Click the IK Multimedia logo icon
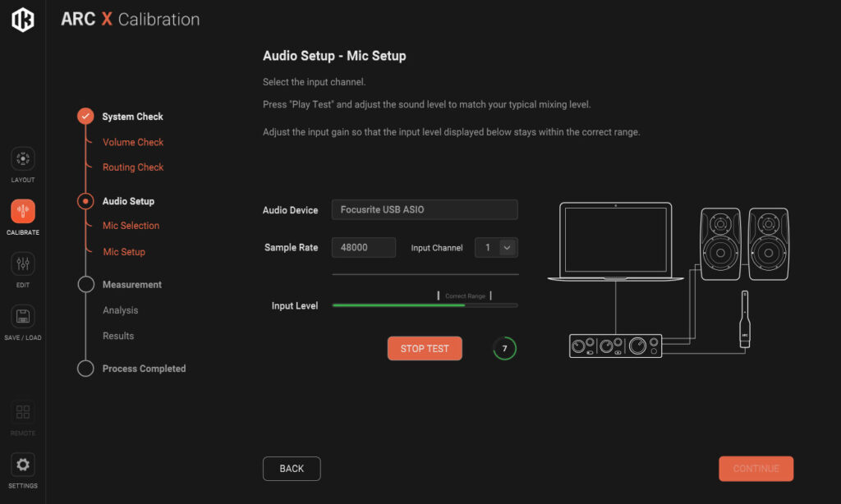 [x=23, y=20]
